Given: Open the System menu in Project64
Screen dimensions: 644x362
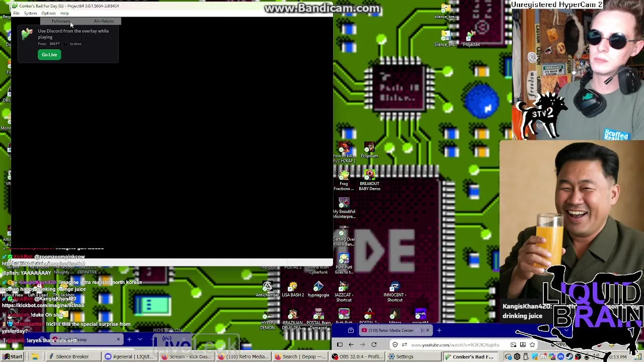Looking at the screenshot, I should coord(30,14).
